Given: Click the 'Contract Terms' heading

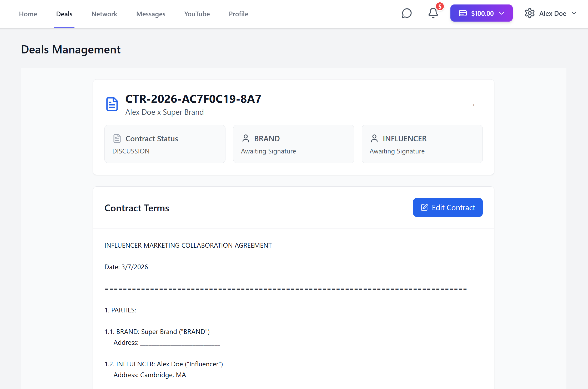Looking at the screenshot, I should click(x=137, y=208).
